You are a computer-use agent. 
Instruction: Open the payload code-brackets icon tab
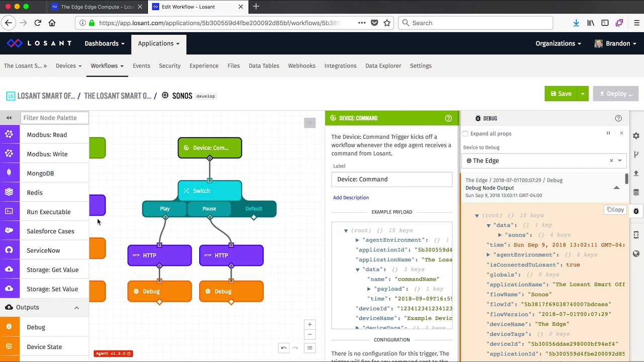(636, 235)
